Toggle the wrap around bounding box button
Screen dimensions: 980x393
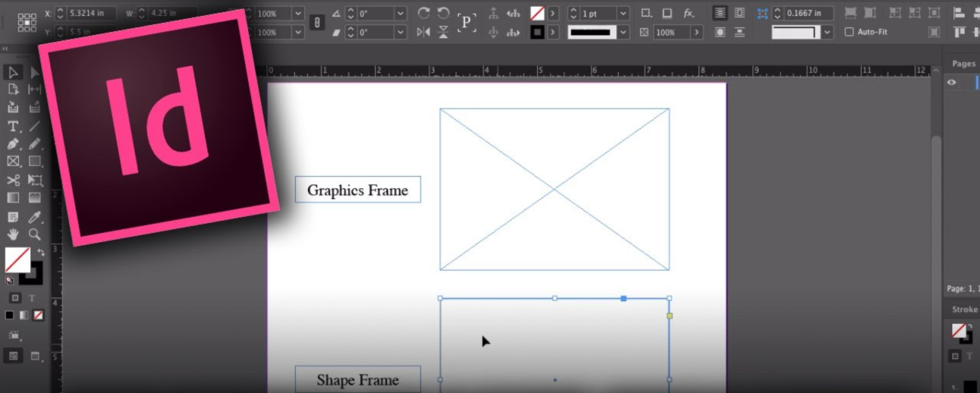pyautogui.click(x=740, y=13)
